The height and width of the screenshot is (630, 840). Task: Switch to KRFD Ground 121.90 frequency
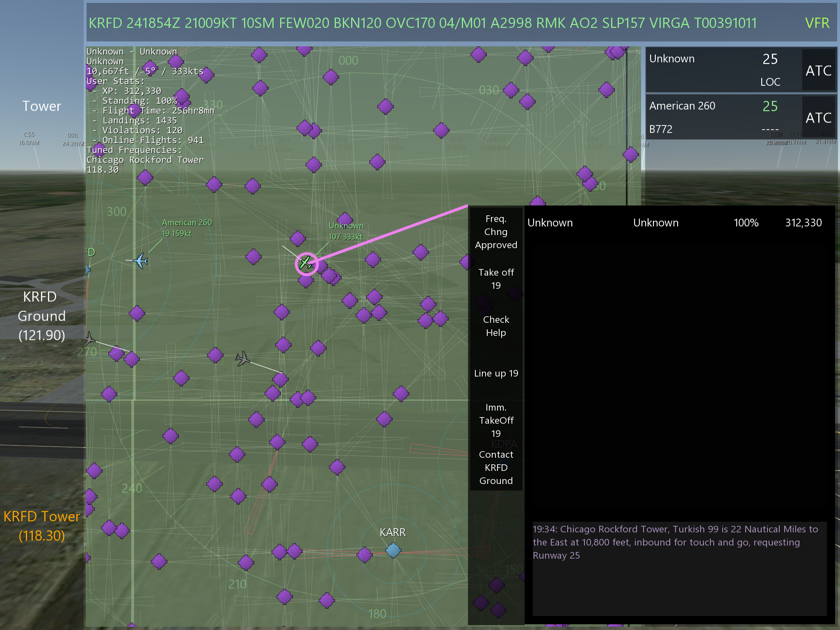pyautogui.click(x=41, y=315)
